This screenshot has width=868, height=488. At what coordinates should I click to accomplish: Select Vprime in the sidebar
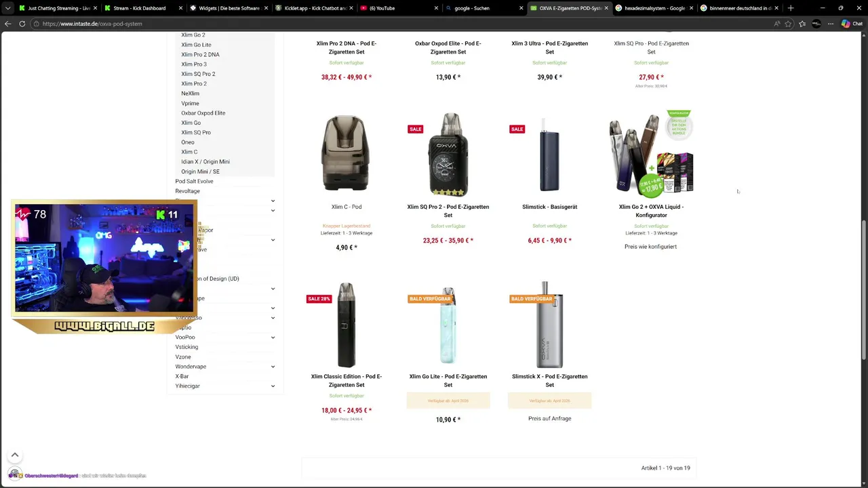pyautogui.click(x=190, y=103)
